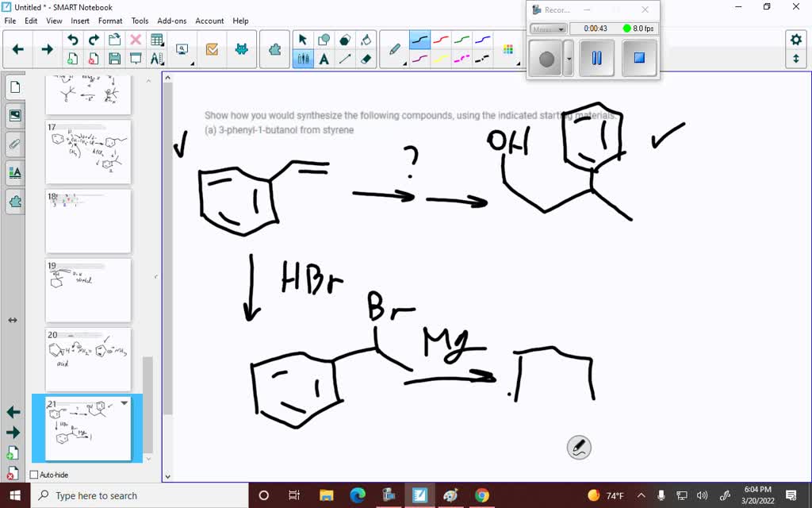
Task: Save the notebook file
Action: pos(114,58)
